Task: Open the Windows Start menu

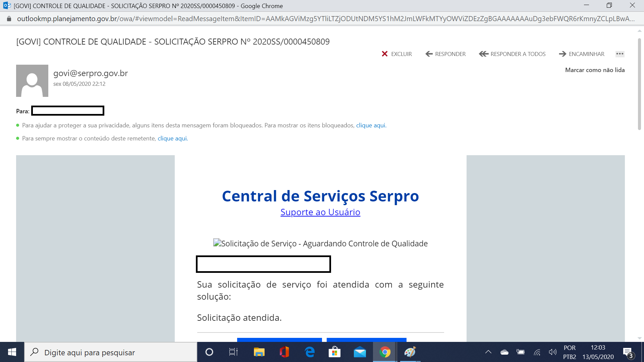Action: [12, 352]
